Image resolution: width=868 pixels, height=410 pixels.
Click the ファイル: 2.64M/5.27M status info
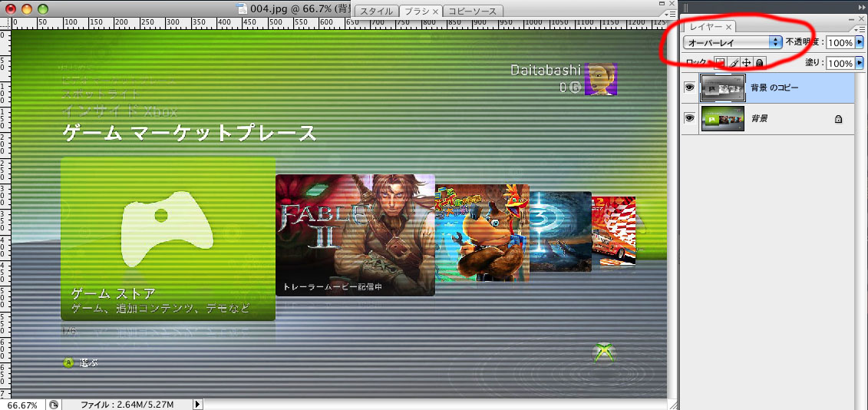pyautogui.click(x=127, y=405)
